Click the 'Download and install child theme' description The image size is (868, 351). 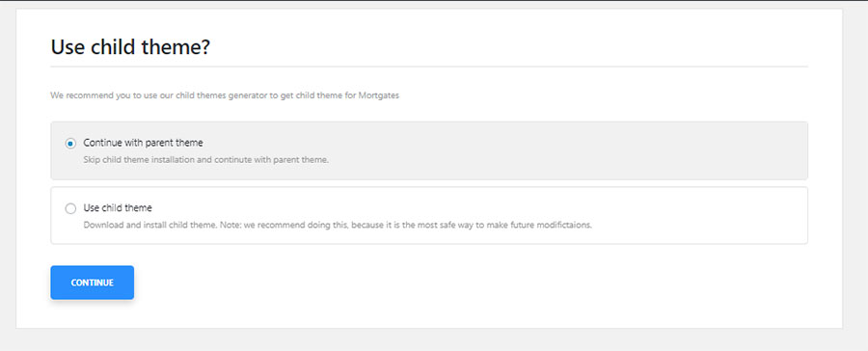coord(338,226)
